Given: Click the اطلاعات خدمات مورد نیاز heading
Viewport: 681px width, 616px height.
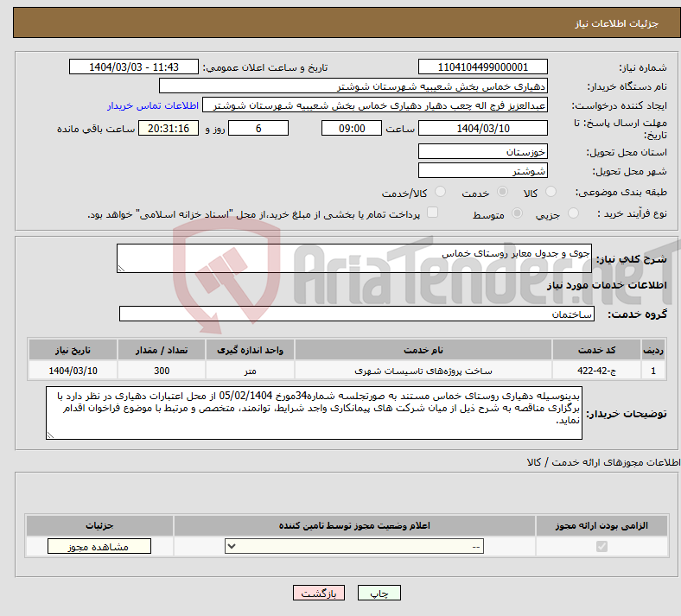Looking at the screenshot, I should click(x=607, y=285).
